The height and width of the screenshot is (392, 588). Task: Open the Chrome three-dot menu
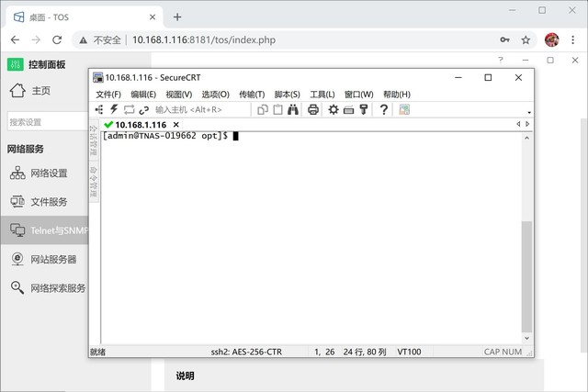click(572, 39)
